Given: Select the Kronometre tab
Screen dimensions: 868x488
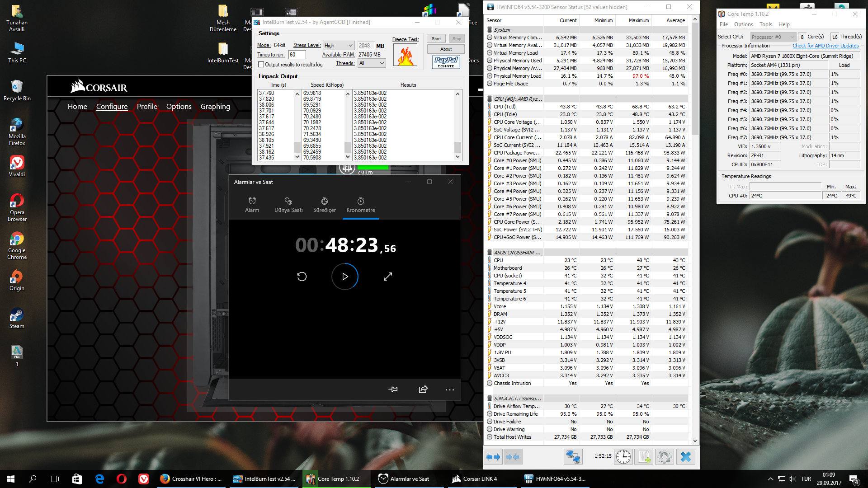Looking at the screenshot, I should [x=361, y=205].
